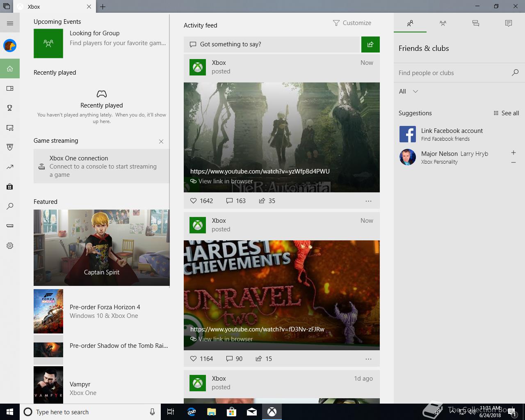Open Settings gear in sidebar

10,246
